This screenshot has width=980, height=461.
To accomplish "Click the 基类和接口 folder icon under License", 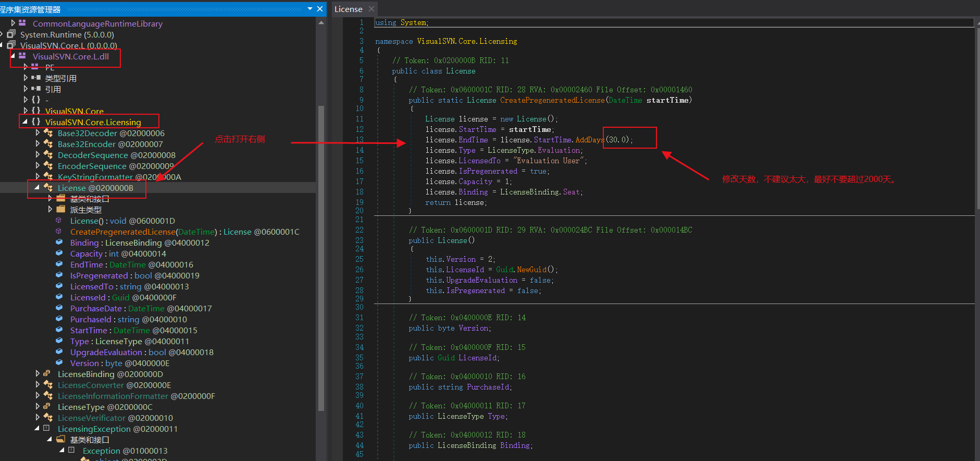I will (60, 198).
